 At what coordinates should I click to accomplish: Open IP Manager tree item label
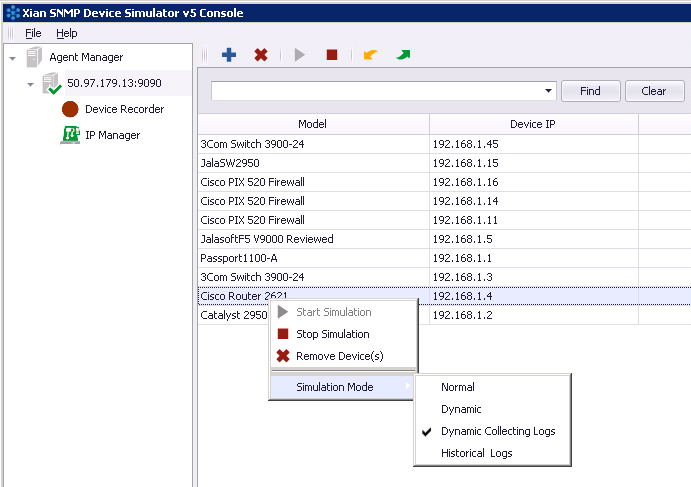pos(112,135)
